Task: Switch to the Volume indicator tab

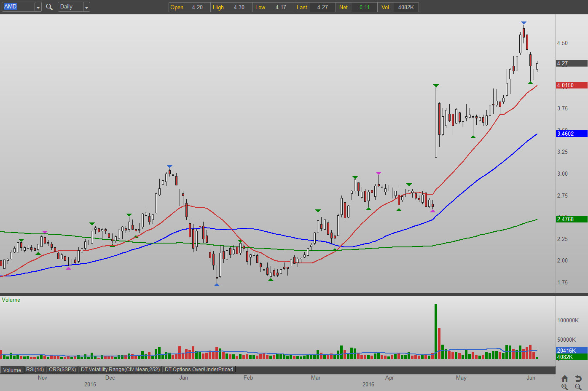Action: click(x=12, y=370)
